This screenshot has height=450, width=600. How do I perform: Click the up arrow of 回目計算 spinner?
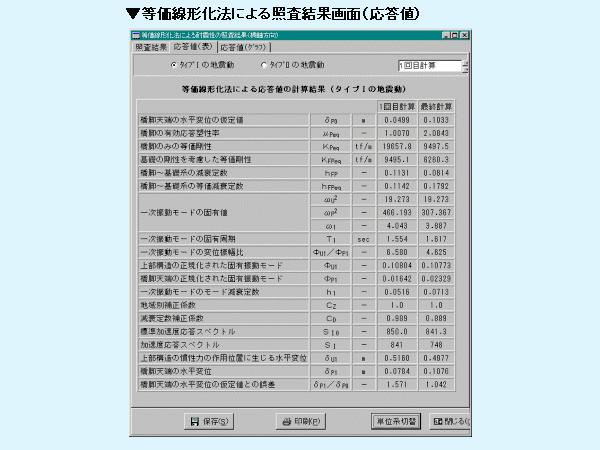465,62
